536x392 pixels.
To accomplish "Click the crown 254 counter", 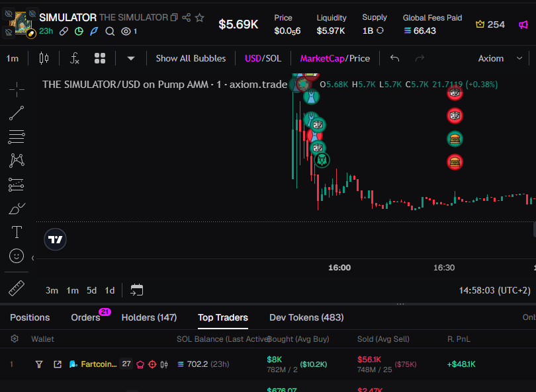I will tap(490, 24).
